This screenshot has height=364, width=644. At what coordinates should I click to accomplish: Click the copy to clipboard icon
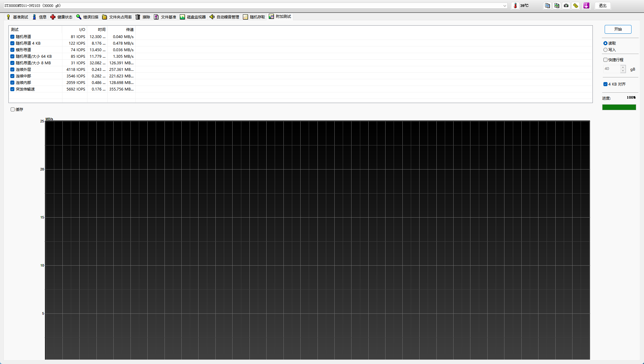pyautogui.click(x=547, y=6)
